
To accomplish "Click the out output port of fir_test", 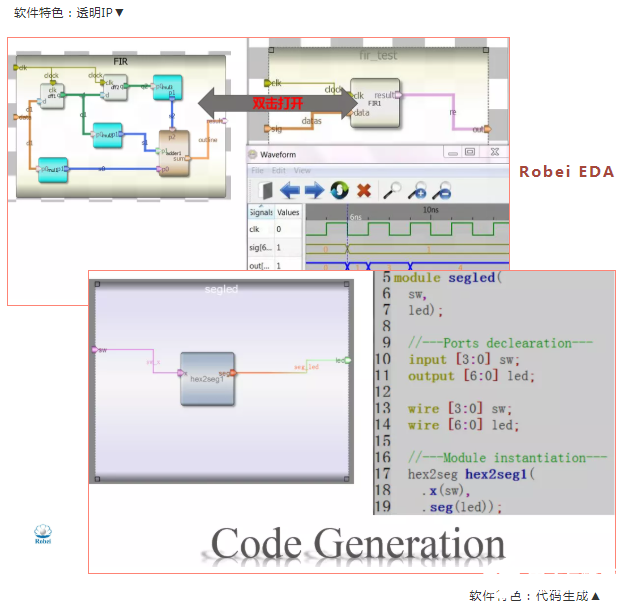I will tap(487, 129).
